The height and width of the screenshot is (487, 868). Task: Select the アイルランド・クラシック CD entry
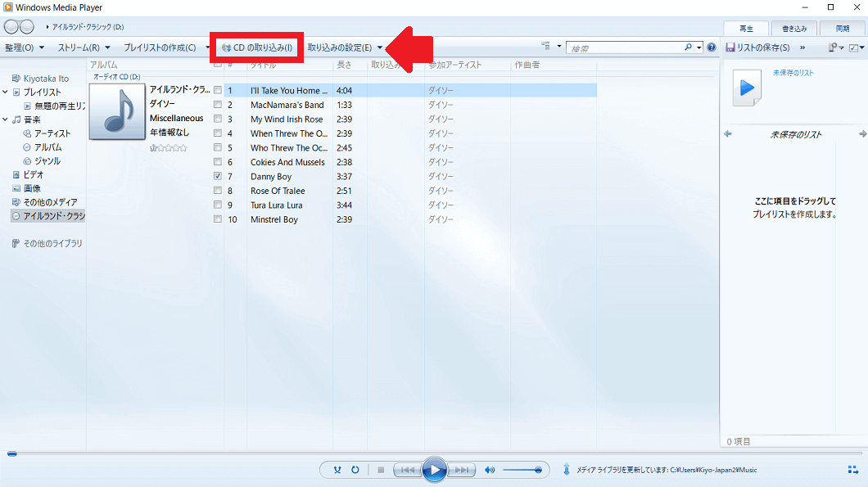coord(48,216)
